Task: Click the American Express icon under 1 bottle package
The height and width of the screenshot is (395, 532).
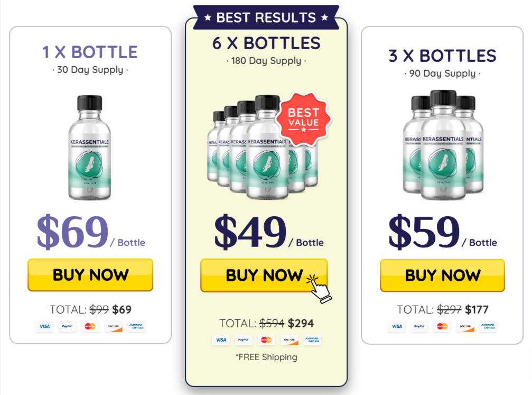Action: click(x=136, y=326)
